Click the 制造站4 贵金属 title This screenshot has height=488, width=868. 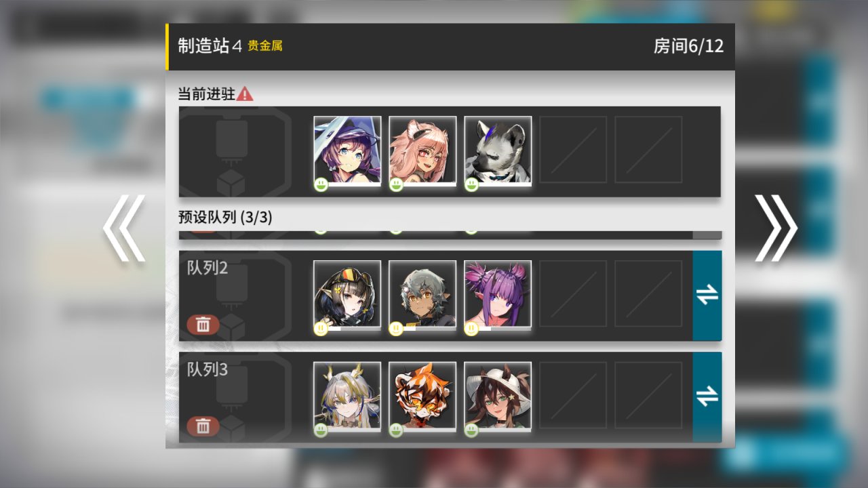(230, 46)
